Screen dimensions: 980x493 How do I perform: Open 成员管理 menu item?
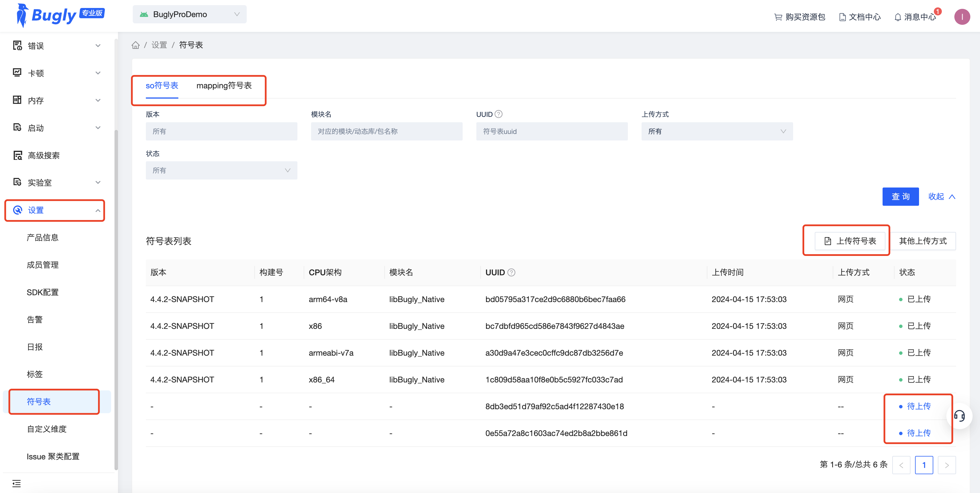[43, 265]
